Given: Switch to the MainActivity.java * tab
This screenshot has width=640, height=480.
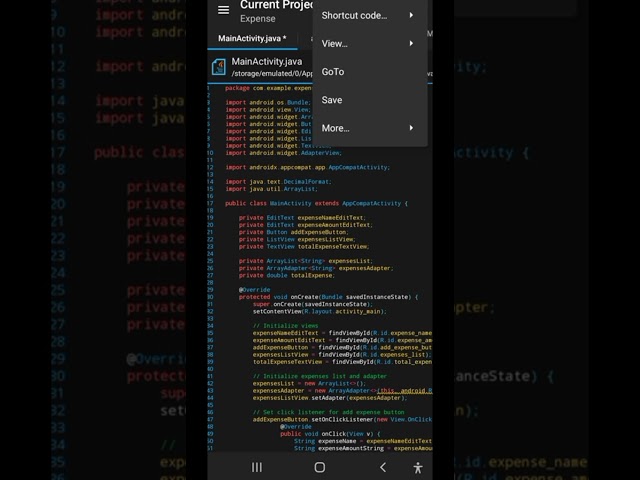Looking at the screenshot, I should click(252, 39).
